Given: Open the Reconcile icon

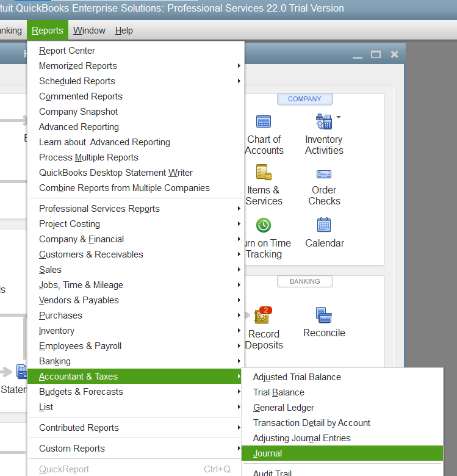Looking at the screenshot, I should click(x=324, y=316).
